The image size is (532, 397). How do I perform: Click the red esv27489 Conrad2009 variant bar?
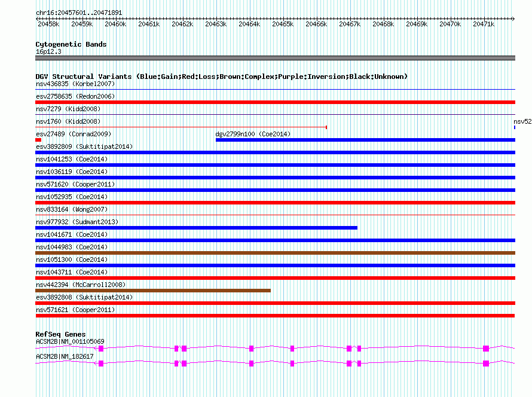[x=38, y=140]
